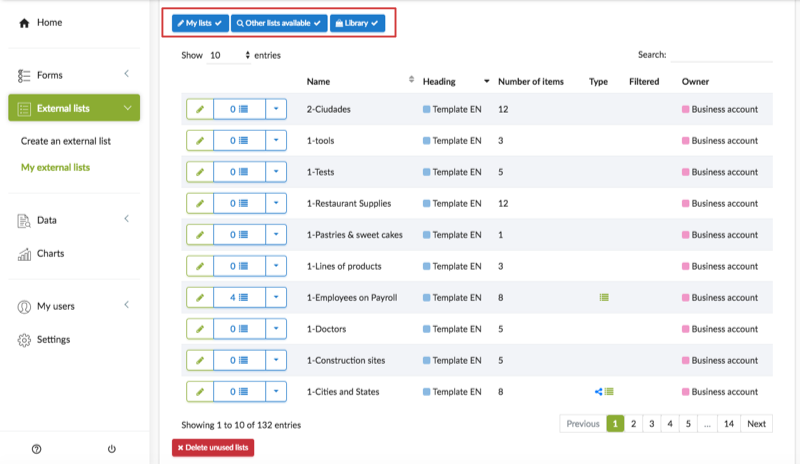
Task: Click the 1-Lines of products name
Action: point(344,266)
